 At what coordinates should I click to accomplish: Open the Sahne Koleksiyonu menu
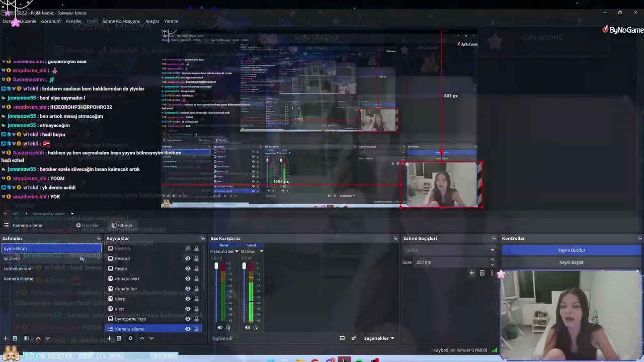click(121, 21)
